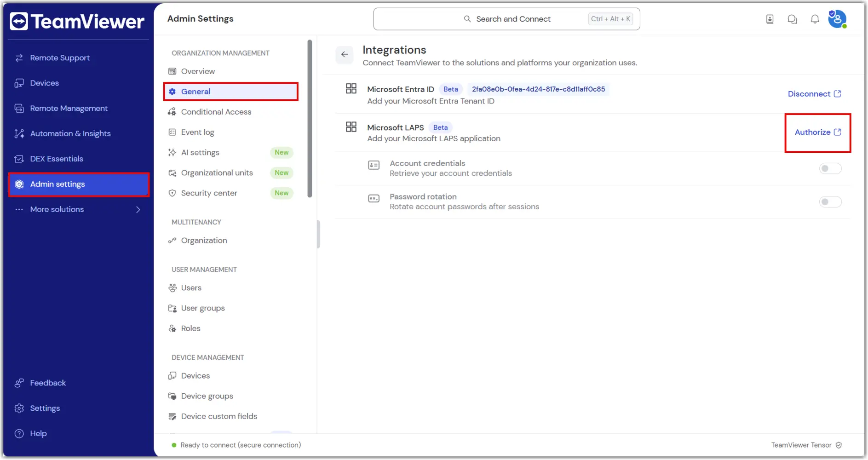The width and height of the screenshot is (868, 460).
Task: Open Roles
Action: point(231,328)
